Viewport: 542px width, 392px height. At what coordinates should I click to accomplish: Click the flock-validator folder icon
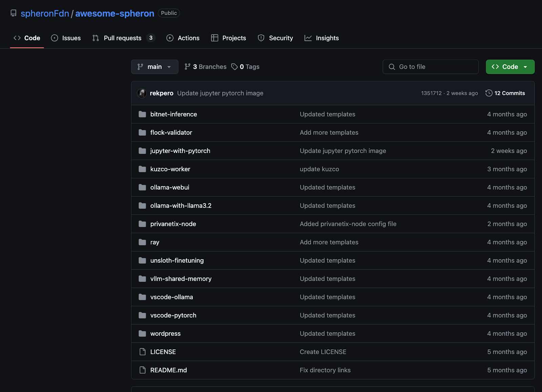[x=142, y=132]
